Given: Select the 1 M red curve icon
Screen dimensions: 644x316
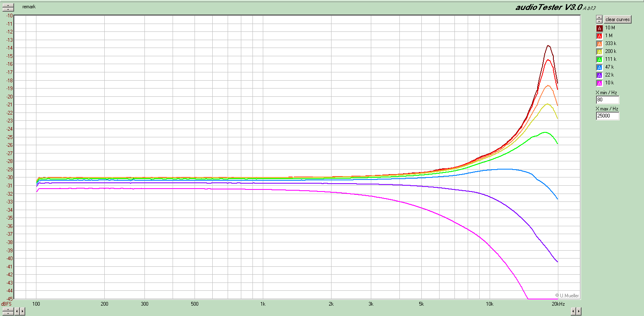Looking at the screenshot, I should point(599,36).
